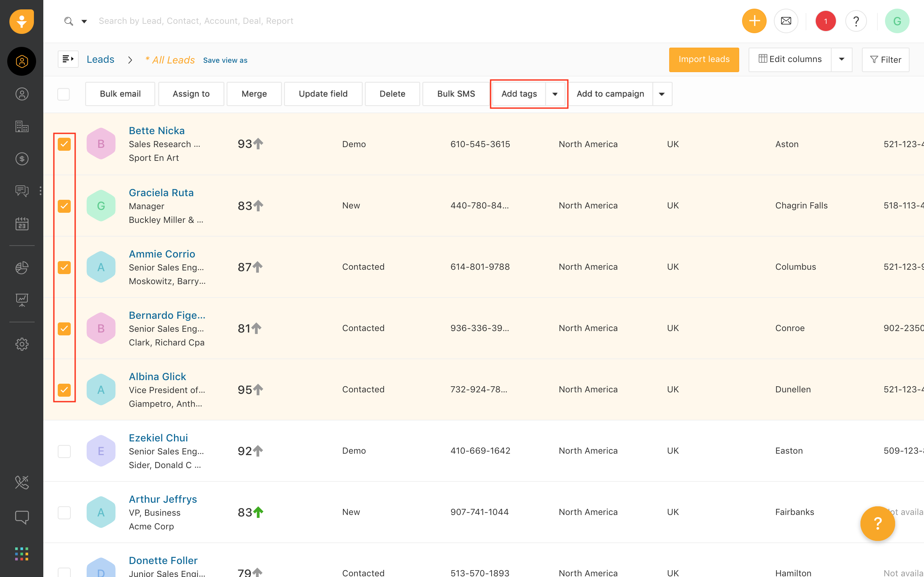Open the Accounts building icon in sidebar
This screenshot has width=924, height=577.
(22, 126)
